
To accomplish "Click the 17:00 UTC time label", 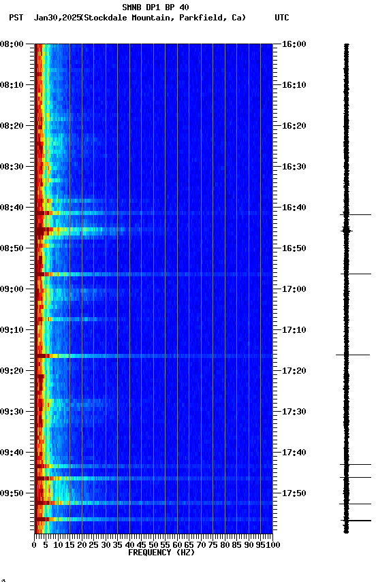I will click(294, 289).
